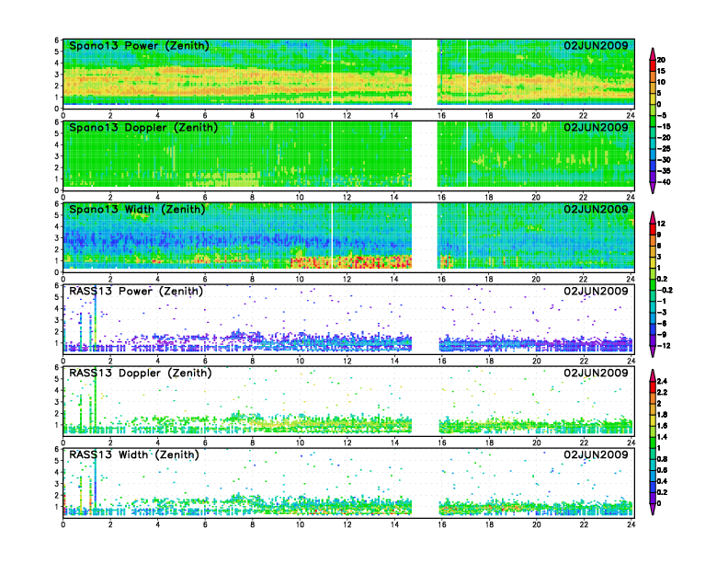Click the "2.4" label on the lowest color scale
The width and height of the screenshot is (728, 563).
[662, 381]
